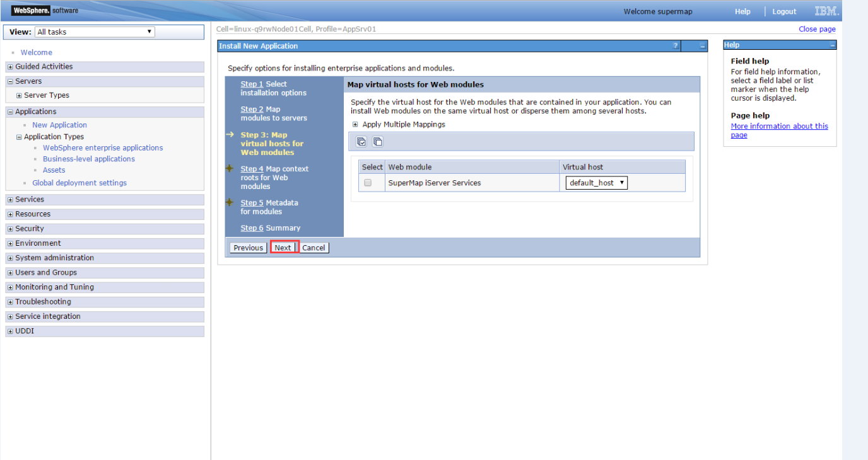The image size is (868, 460).
Task: Open Business-level applications link
Action: click(x=89, y=159)
